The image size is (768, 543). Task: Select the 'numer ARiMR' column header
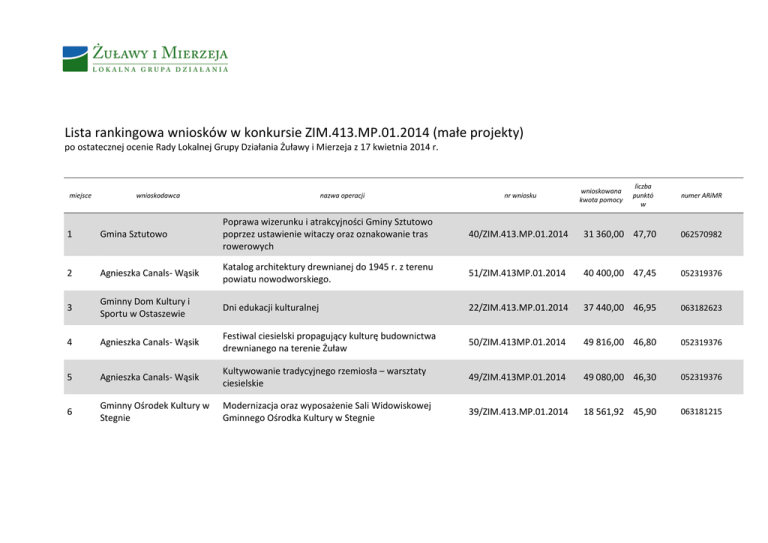pos(706,194)
